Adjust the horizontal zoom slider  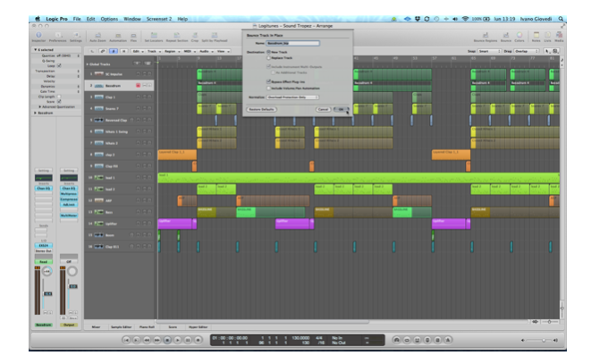[549, 322]
